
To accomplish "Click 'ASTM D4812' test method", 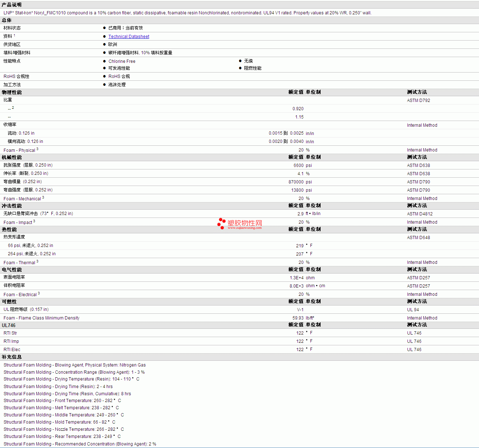I will click(x=420, y=214).
